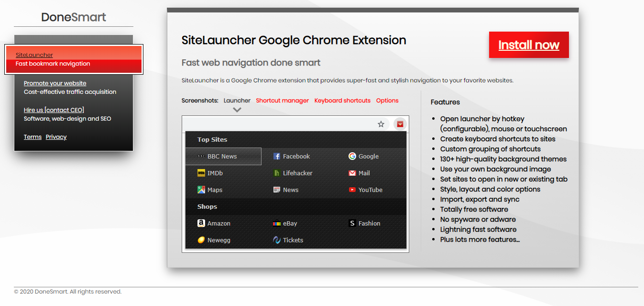Select the Google shortcut icon
This screenshot has width=644, height=306.
[x=363, y=156]
